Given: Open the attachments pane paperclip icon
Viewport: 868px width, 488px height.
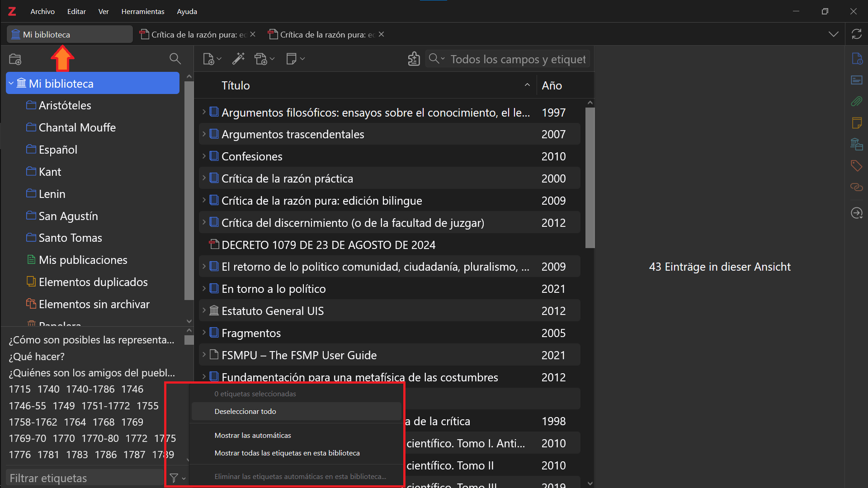Looking at the screenshot, I should [x=856, y=101].
